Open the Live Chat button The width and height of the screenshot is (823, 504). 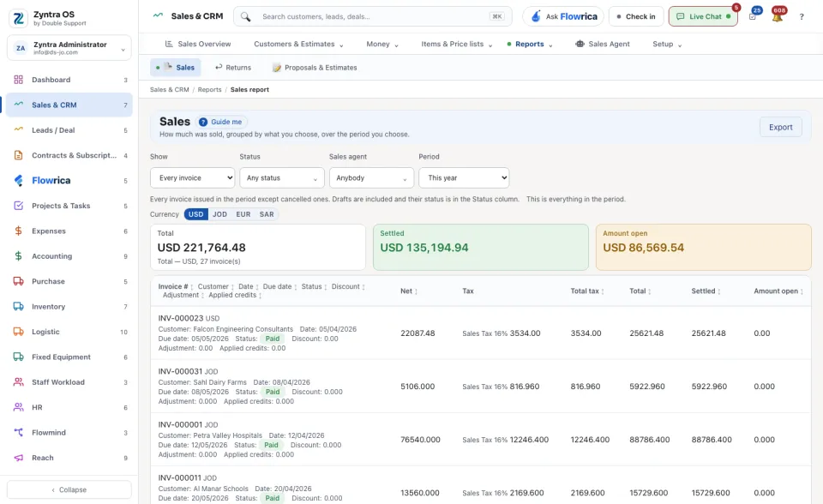point(703,16)
